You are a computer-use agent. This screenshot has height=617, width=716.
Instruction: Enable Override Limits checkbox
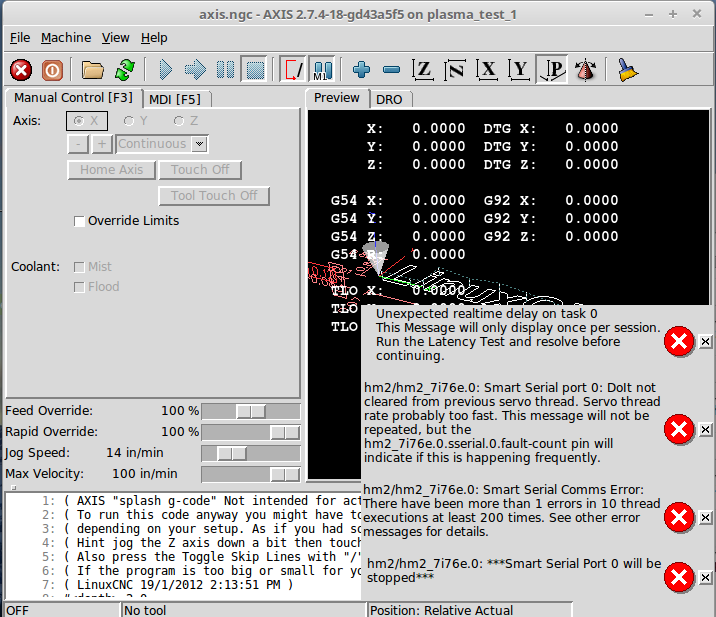(80, 221)
